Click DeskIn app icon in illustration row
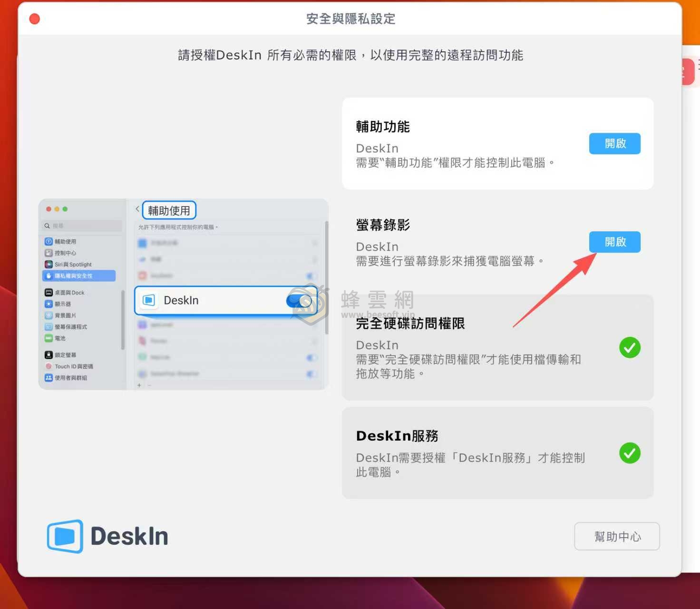This screenshot has height=609, width=700. [149, 300]
